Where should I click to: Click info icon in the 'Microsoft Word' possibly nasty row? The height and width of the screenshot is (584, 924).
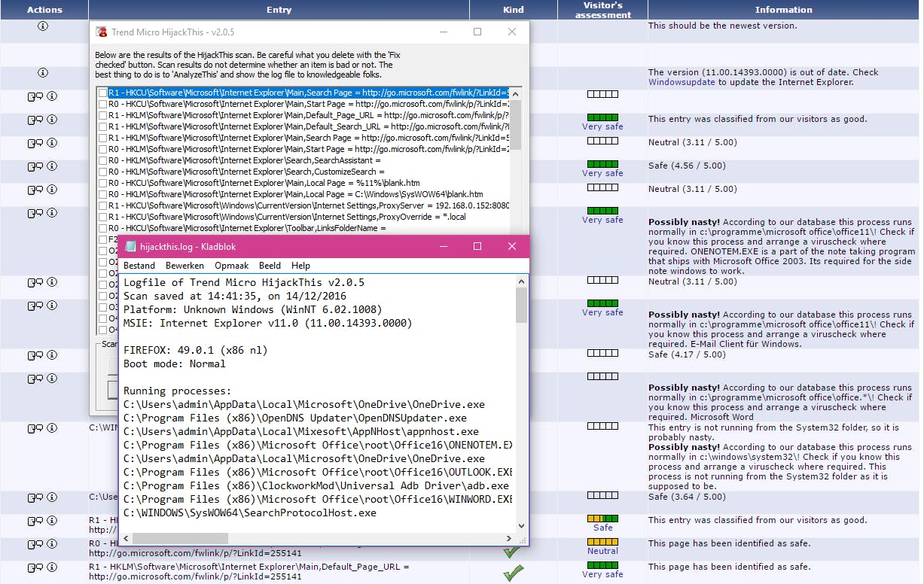(52, 379)
